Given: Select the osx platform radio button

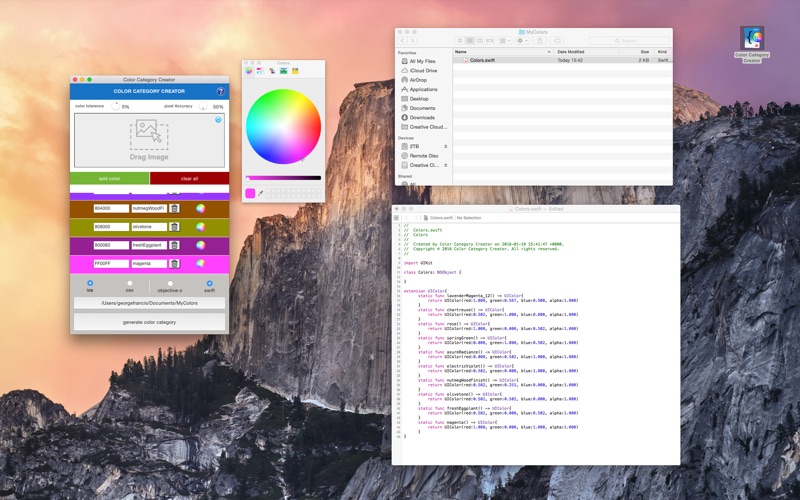Looking at the screenshot, I should 130,283.
